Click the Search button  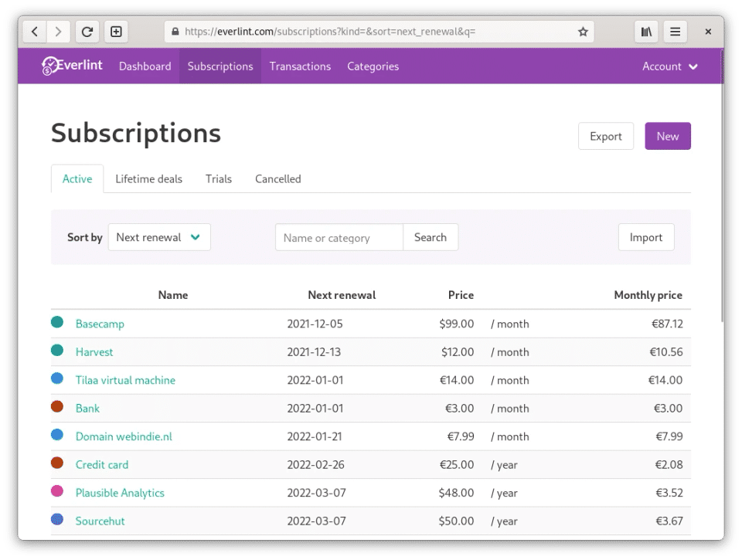(431, 237)
